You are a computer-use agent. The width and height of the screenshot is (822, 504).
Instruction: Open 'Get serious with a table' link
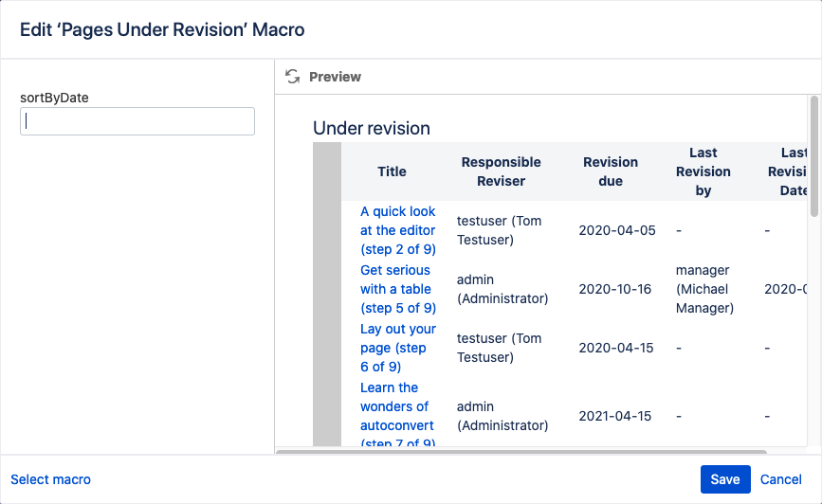(x=398, y=289)
